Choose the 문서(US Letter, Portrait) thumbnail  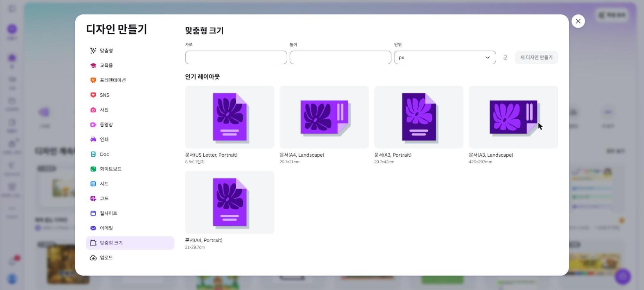[230, 117]
